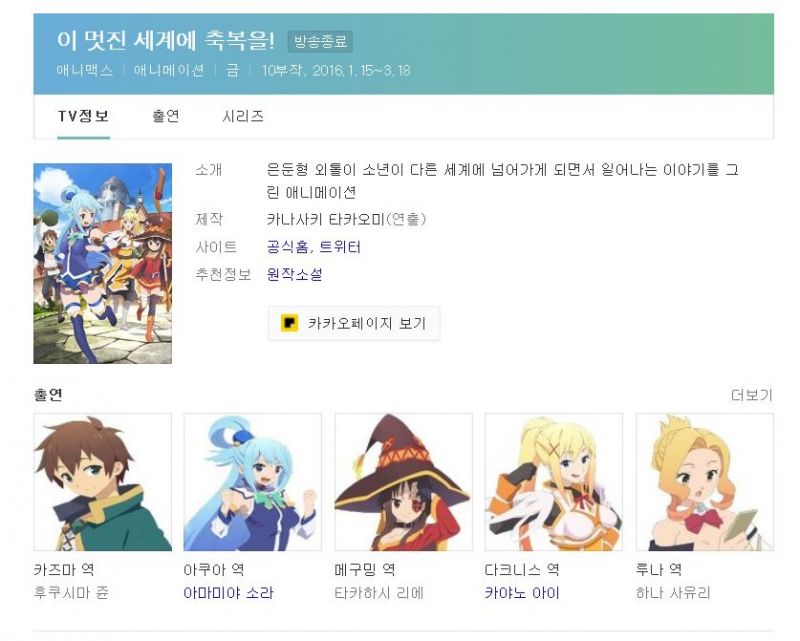
Task: Select the 루나 character image
Action: click(705, 482)
